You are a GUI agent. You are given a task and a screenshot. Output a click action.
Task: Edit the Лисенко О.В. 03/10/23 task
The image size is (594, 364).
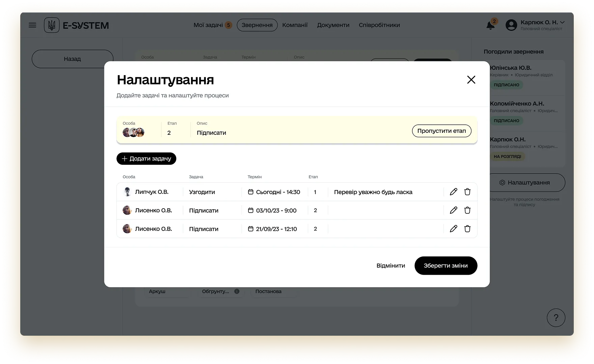click(x=454, y=210)
